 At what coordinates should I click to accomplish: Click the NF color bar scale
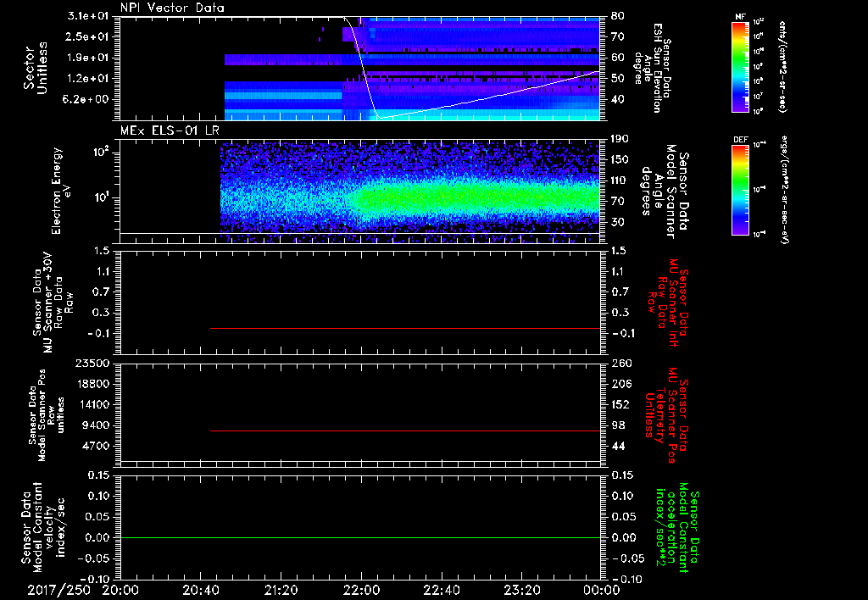[x=741, y=67]
